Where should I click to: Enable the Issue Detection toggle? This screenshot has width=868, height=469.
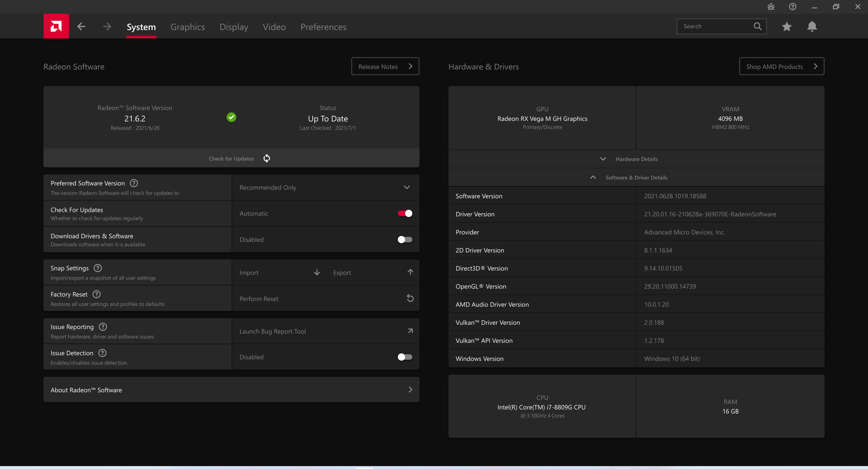[405, 357]
